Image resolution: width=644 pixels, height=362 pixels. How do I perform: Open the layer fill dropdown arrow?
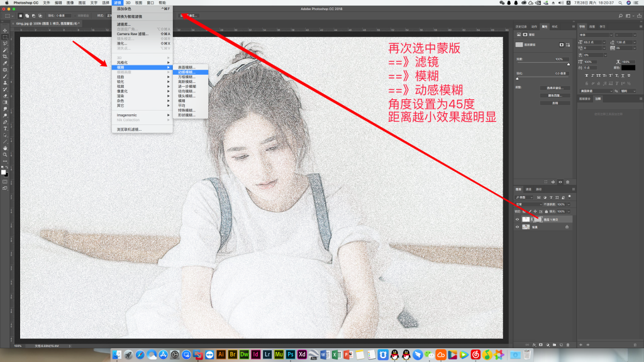569,212
